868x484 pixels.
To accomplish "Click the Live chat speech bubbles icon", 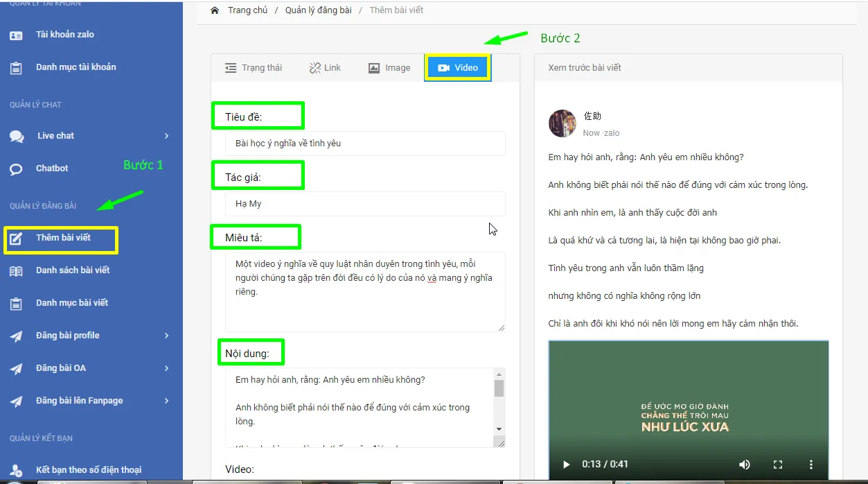I will click(x=17, y=137).
